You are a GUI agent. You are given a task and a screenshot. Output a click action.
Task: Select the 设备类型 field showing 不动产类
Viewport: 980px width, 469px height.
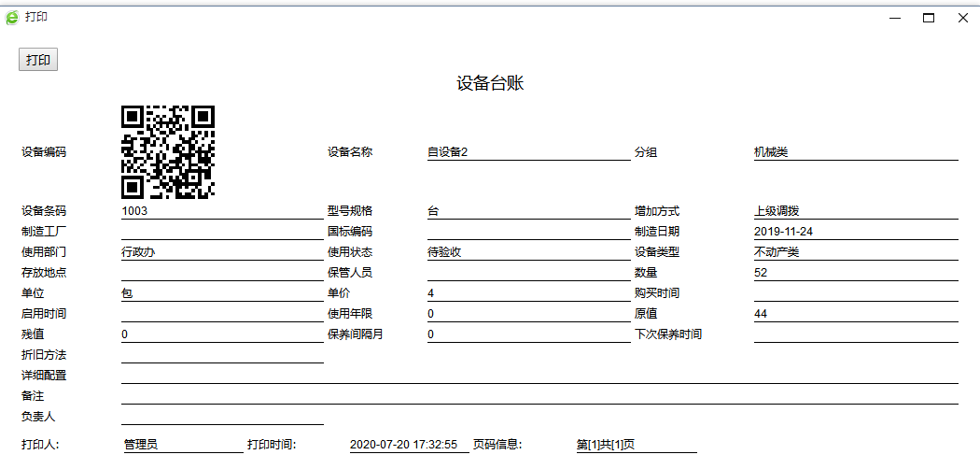coord(855,252)
